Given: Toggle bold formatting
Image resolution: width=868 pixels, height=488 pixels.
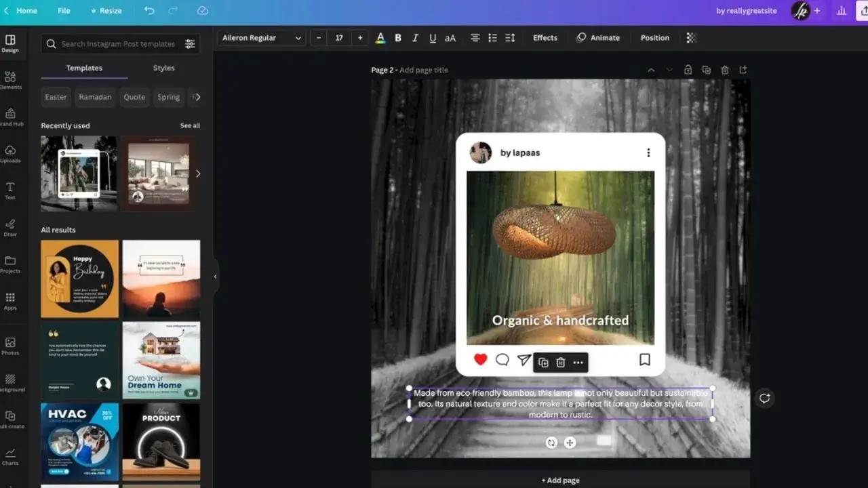Looking at the screenshot, I should pyautogui.click(x=398, y=38).
